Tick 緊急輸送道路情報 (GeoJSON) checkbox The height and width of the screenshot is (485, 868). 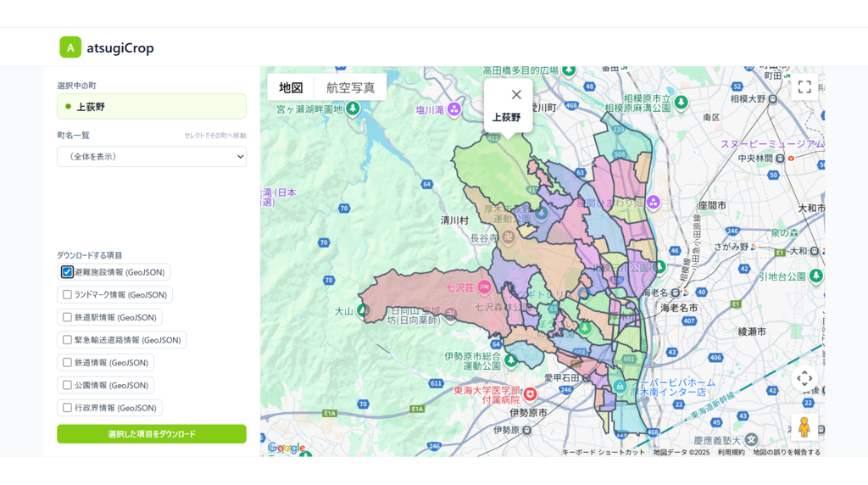[67, 340]
